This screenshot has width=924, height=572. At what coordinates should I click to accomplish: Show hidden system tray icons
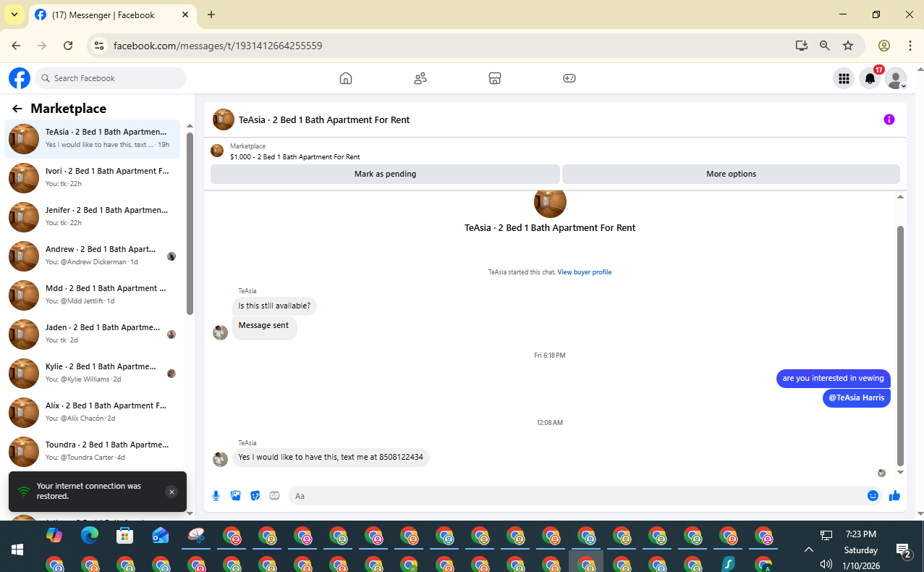pyautogui.click(x=809, y=550)
